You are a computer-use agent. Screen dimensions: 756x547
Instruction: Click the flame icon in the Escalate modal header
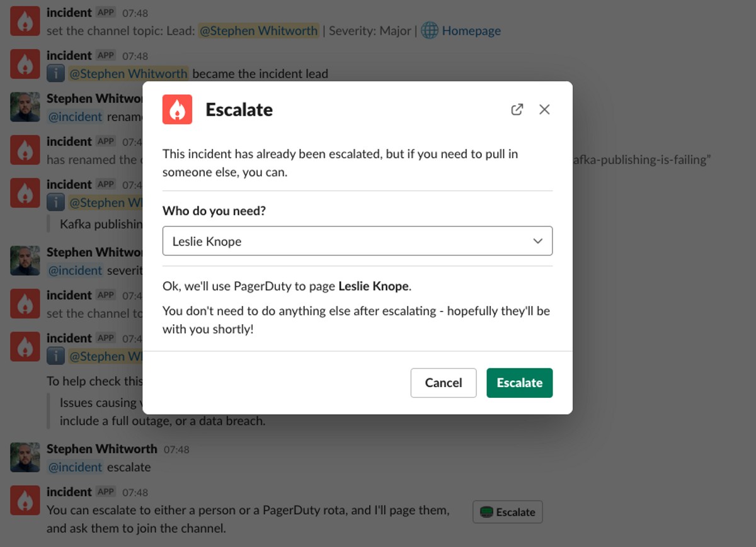click(x=177, y=109)
